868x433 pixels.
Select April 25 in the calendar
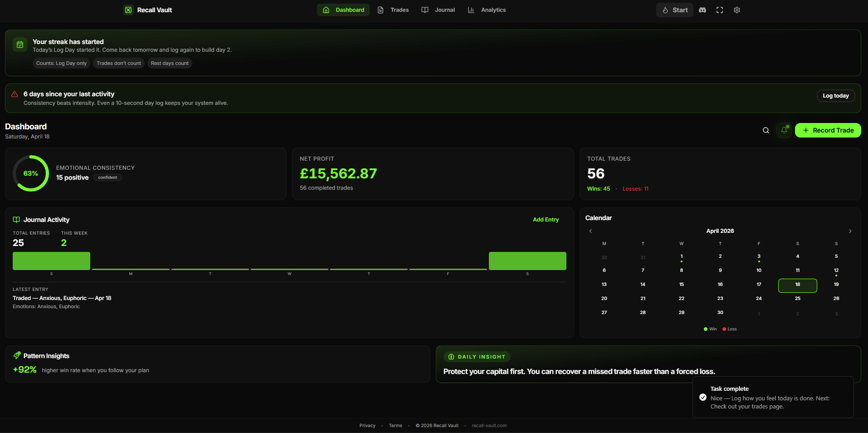(x=798, y=299)
